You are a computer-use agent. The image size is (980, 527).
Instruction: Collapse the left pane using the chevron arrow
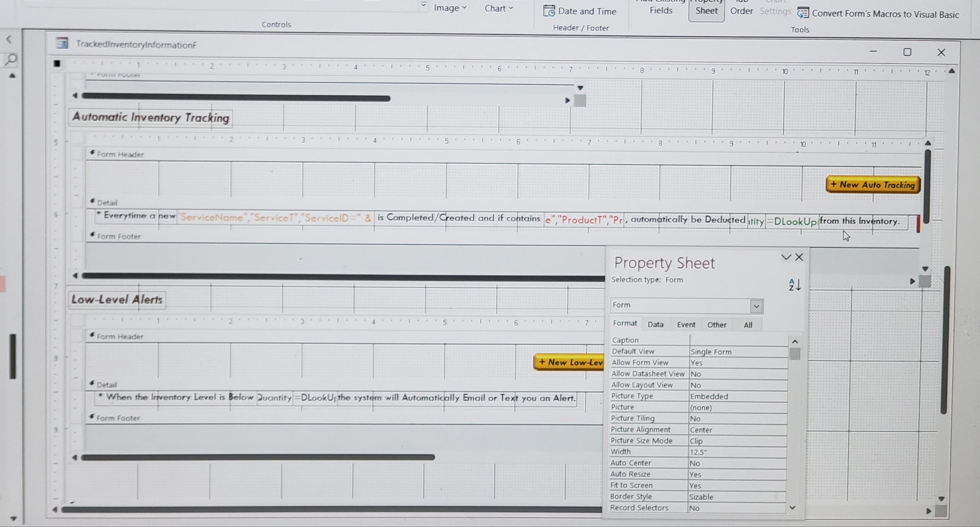point(9,39)
